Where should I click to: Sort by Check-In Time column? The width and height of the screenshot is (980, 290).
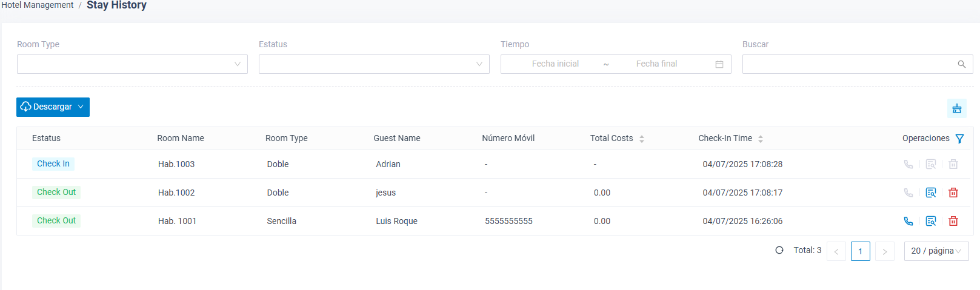(x=761, y=139)
